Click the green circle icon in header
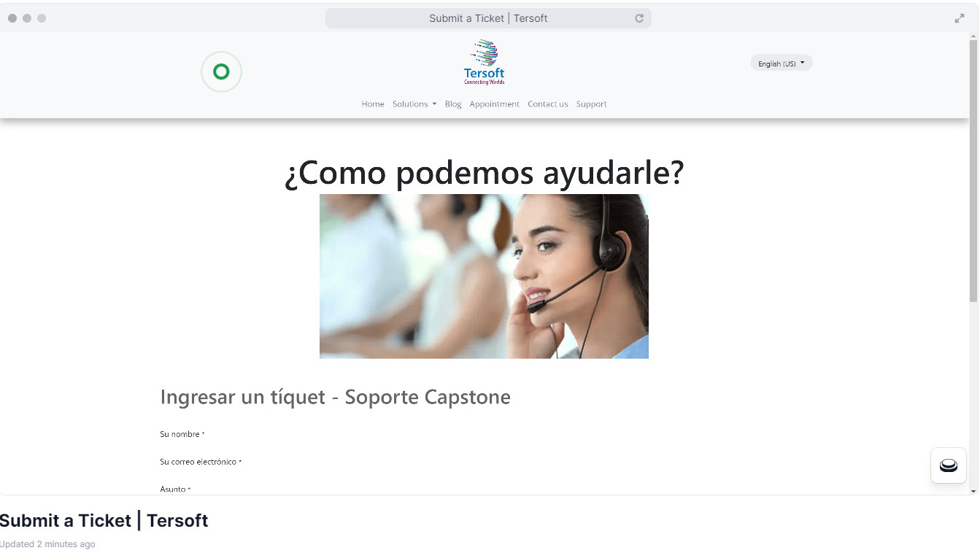The height and width of the screenshot is (553, 980). click(x=221, y=71)
